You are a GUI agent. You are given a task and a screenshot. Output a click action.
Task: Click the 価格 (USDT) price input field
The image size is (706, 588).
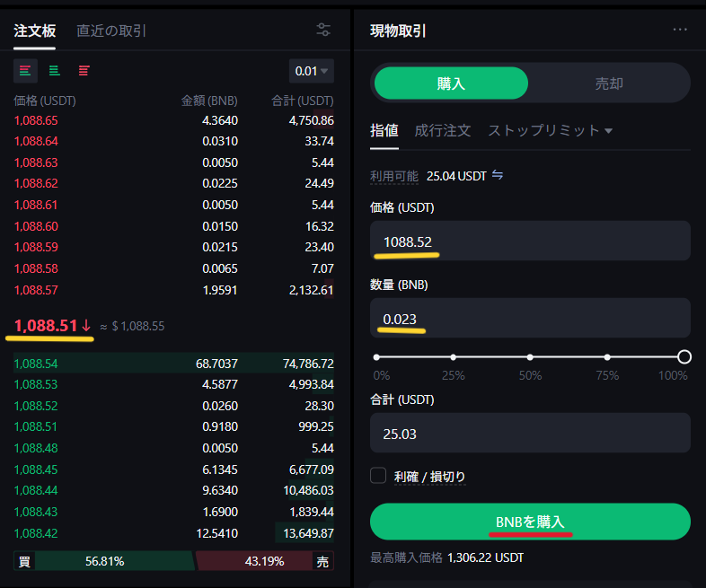(x=530, y=241)
